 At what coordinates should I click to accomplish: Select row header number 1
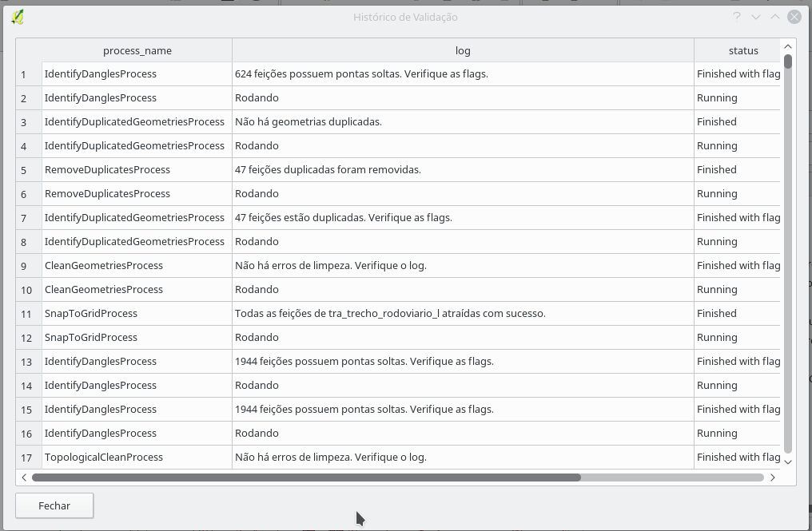[x=29, y=74]
